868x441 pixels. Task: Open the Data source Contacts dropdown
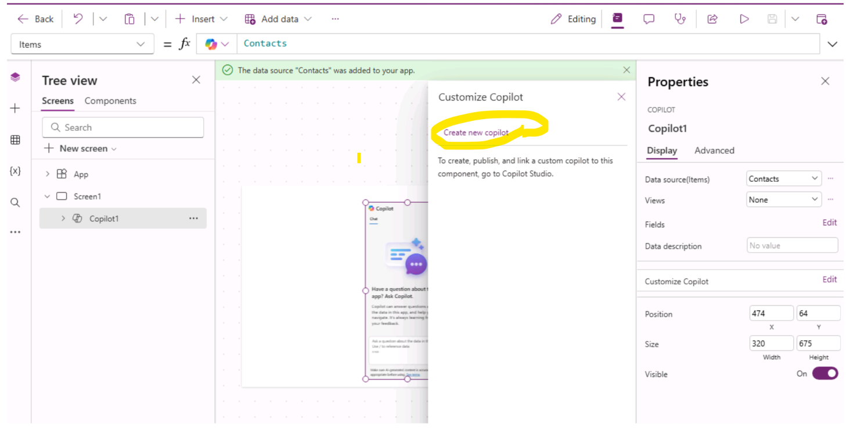tap(783, 179)
